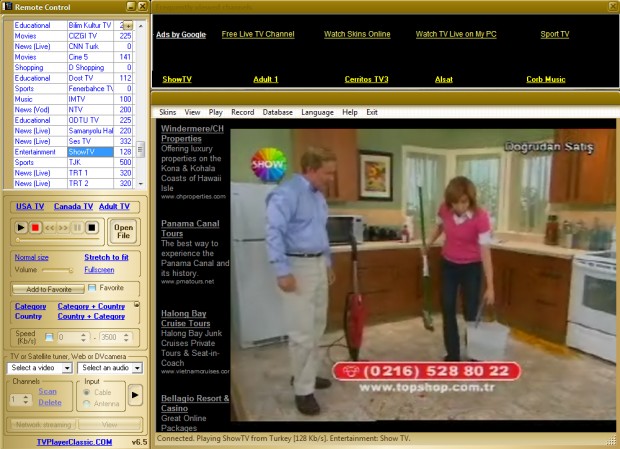Open the Database menu
Image resolution: width=620 pixels, height=449 pixels.
pos(278,112)
